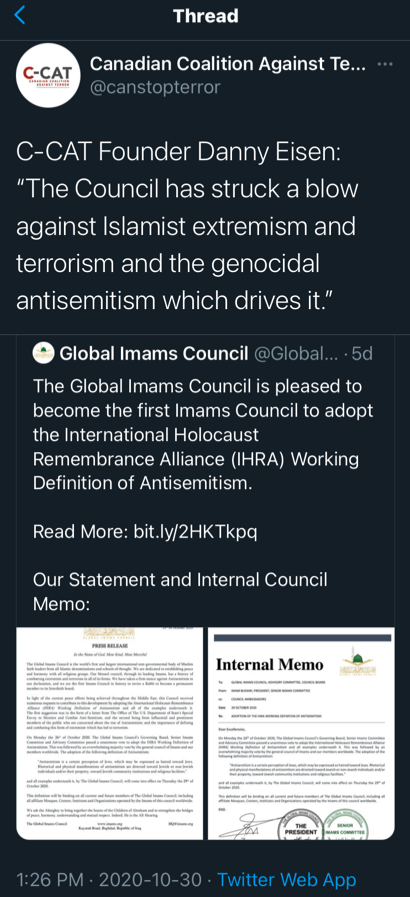Open the tweet's three-dot more options menu

tap(385, 64)
